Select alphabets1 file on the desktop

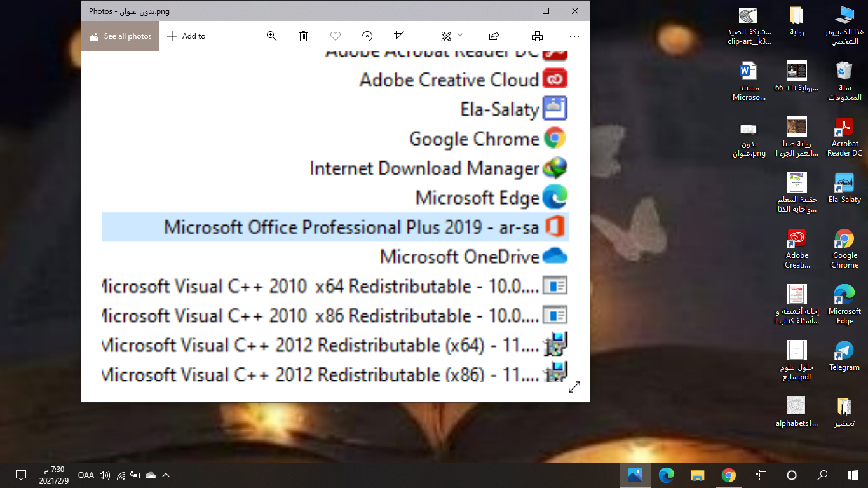pyautogui.click(x=797, y=412)
